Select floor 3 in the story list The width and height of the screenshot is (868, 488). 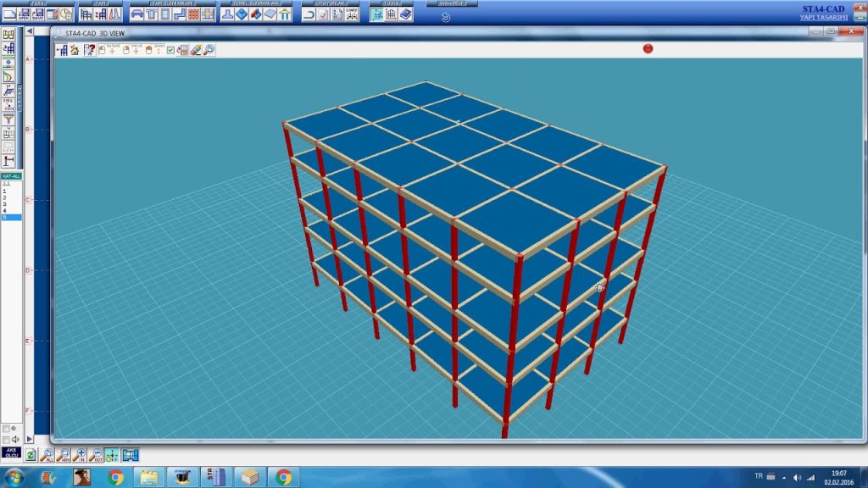5,204
